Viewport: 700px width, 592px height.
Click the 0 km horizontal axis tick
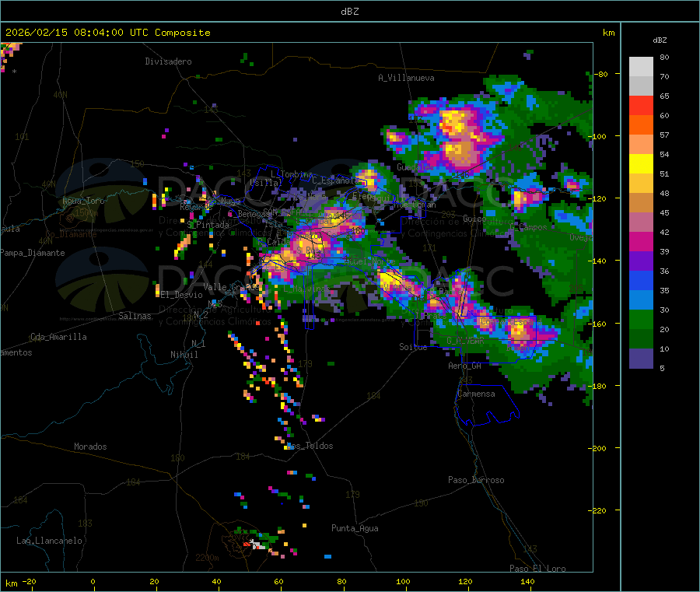click(x=93, y=581)
